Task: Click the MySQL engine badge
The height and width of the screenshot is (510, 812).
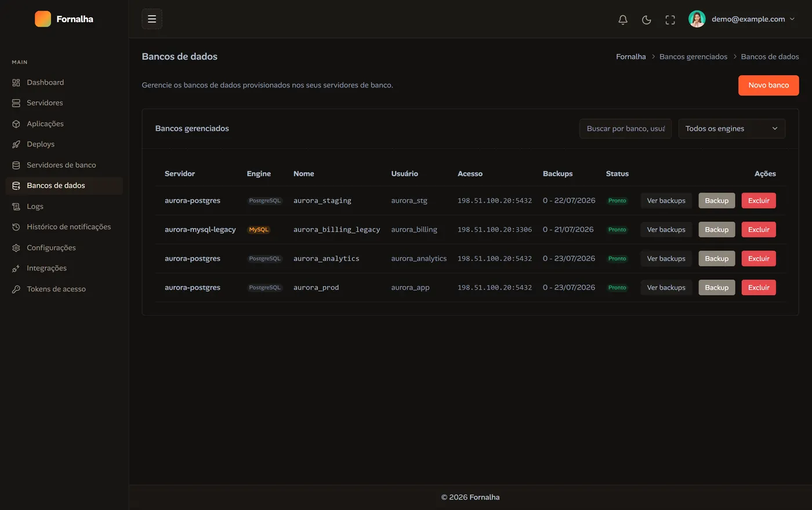Action: click(x=259, y=230)
